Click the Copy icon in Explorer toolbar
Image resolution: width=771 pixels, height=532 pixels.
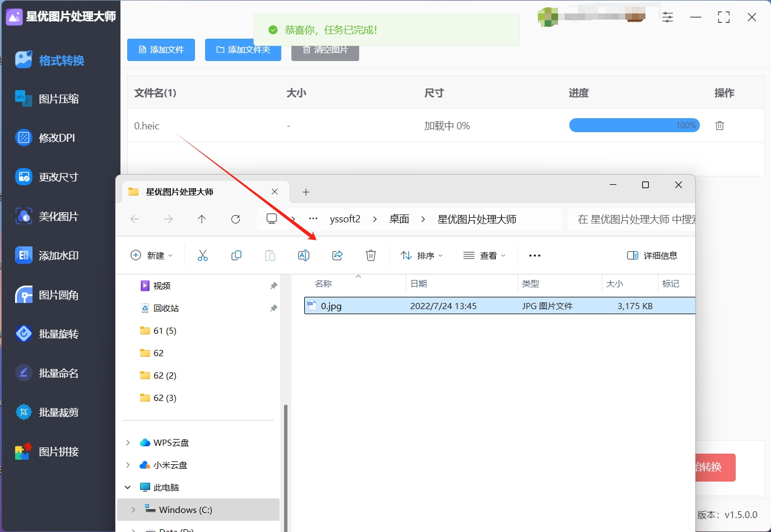pyautogui.click(x=236, y=255)
